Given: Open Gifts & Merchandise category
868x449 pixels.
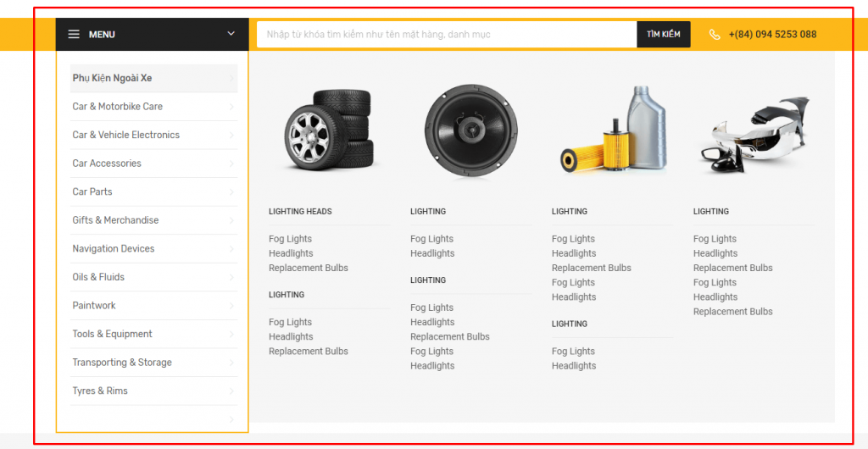Looking at the screenshot, I should [x=115, y=220].
